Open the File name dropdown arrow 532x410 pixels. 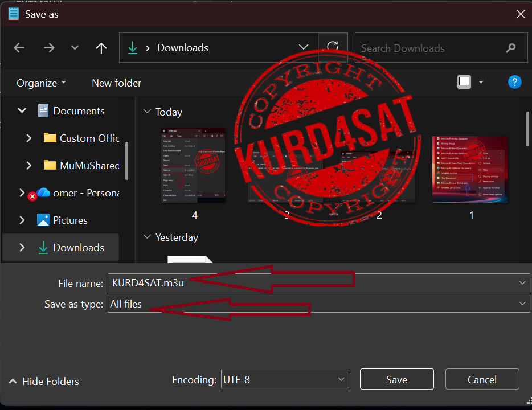click(x=522, y=283)
